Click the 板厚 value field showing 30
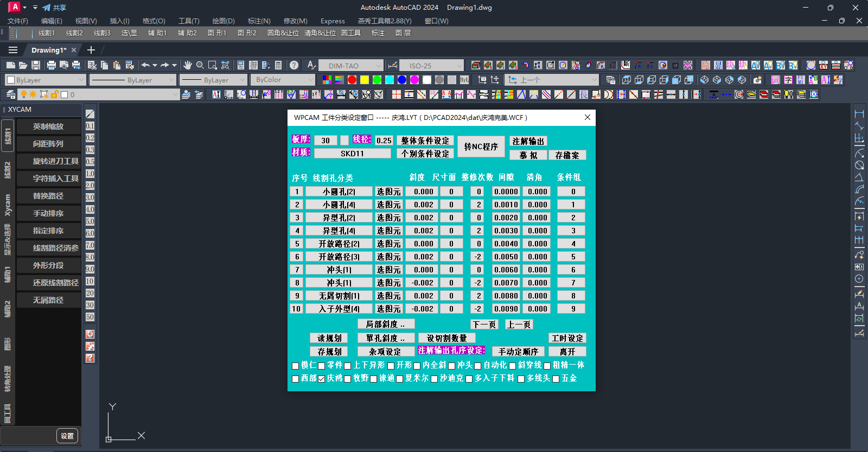The image size is (868, 452). pyautogui.click(x=325, y=141)
